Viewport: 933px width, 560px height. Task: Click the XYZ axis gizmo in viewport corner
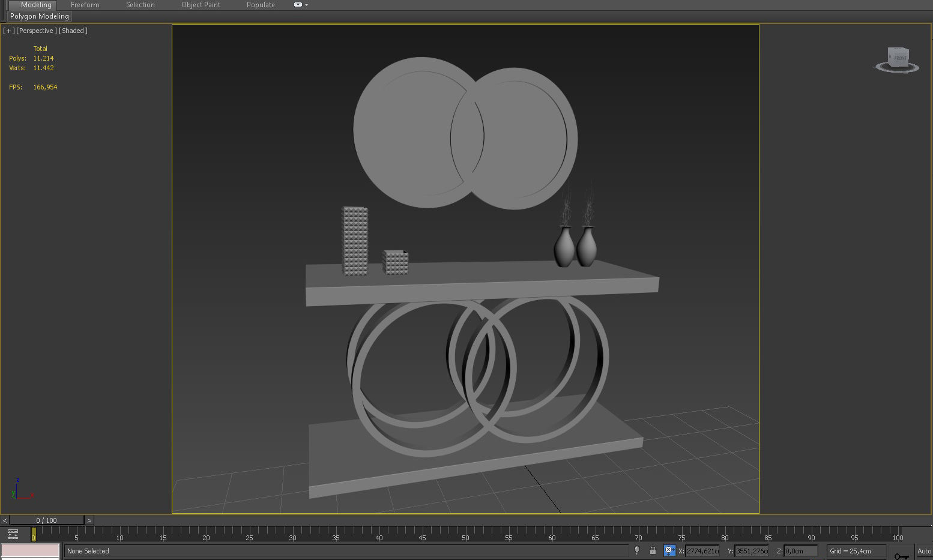22,489
